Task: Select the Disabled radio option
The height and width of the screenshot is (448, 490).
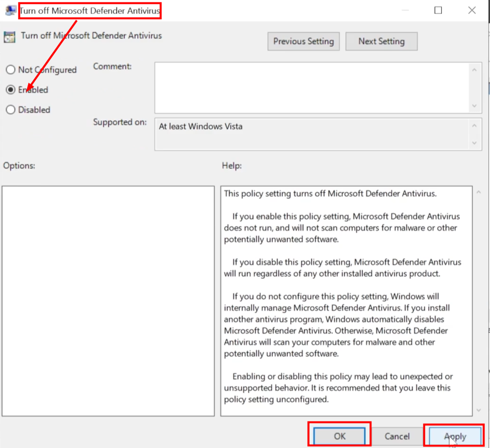Action: tap(11, 110)
